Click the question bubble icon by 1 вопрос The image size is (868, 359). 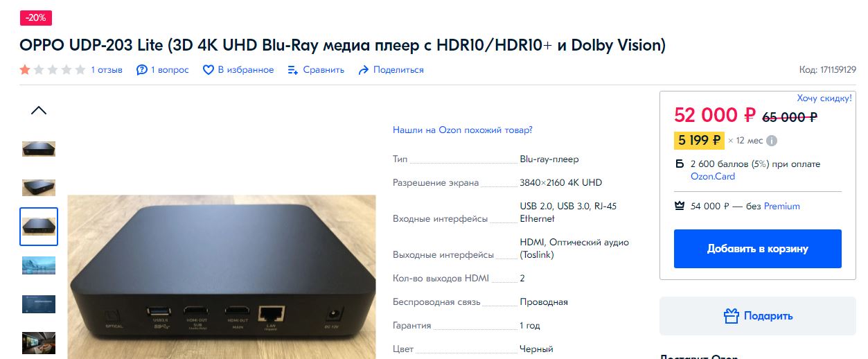(x=142, y=70)
